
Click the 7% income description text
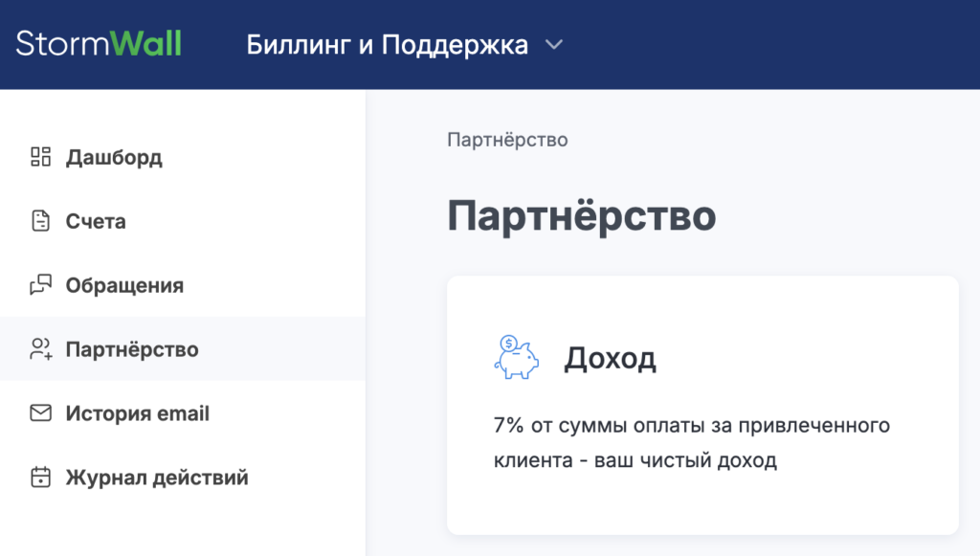(692, 442)
